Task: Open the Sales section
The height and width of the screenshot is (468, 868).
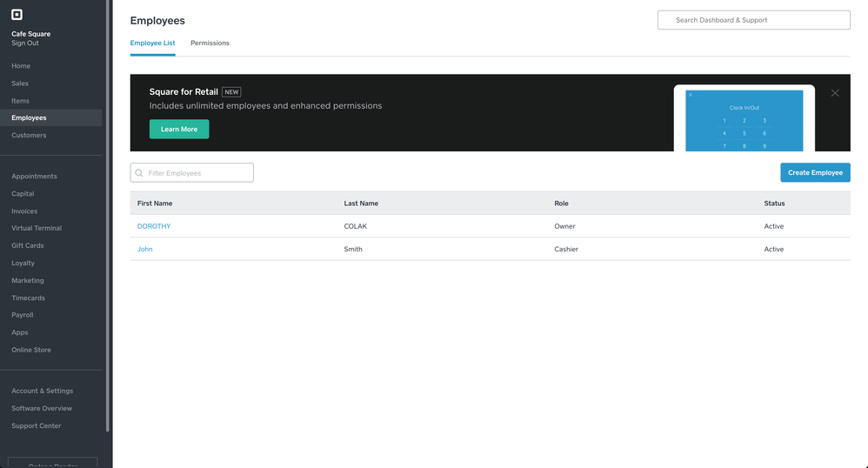Action: [x=20, y=84]
